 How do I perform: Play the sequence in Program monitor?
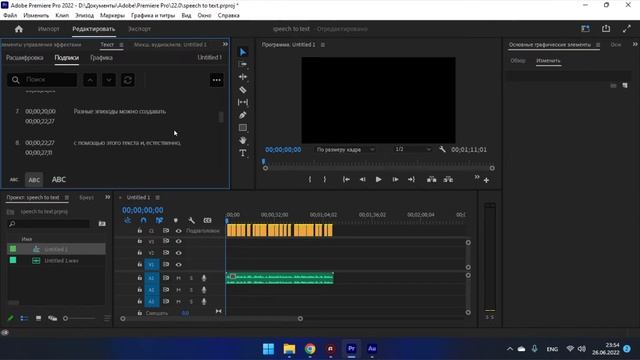point(378,179)
